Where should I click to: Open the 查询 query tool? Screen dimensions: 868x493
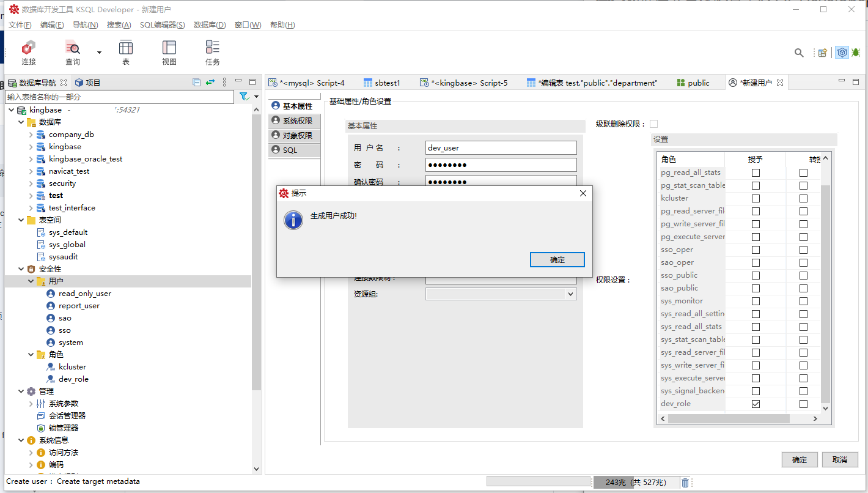[73, 53]
